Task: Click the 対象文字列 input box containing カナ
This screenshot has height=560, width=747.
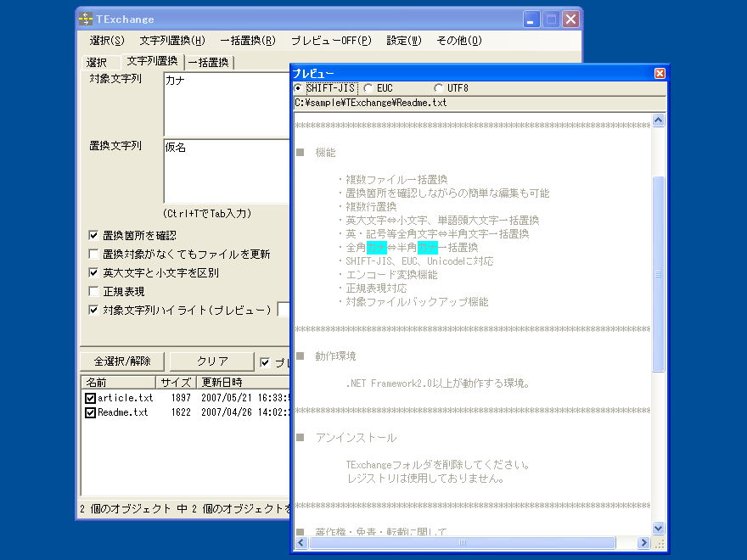Action: point(227,104)
